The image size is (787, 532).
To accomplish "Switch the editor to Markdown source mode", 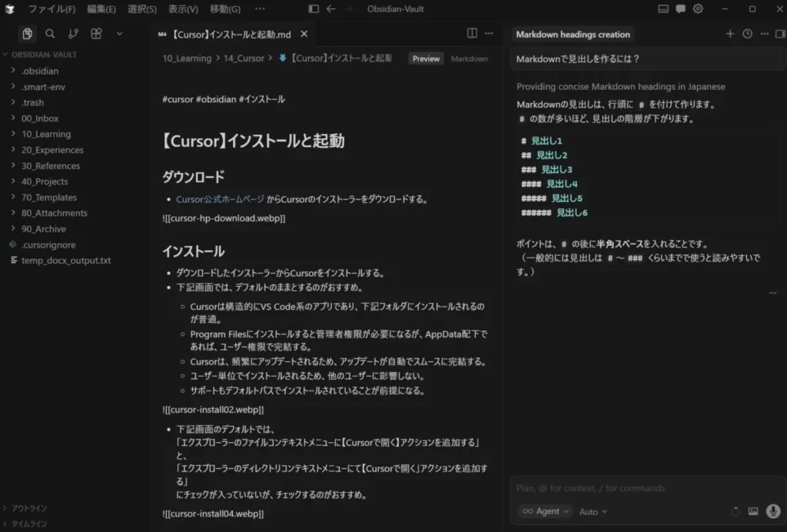I will click(x=469, y=58).
